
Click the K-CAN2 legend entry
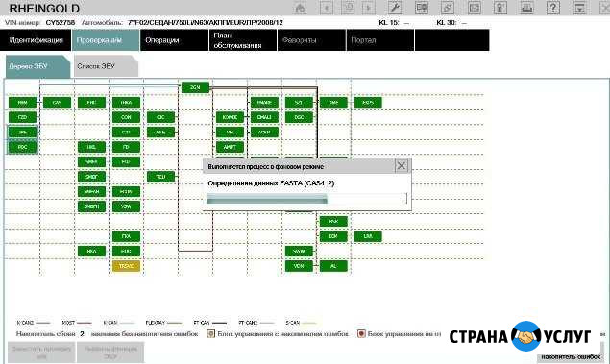point(34,323)
